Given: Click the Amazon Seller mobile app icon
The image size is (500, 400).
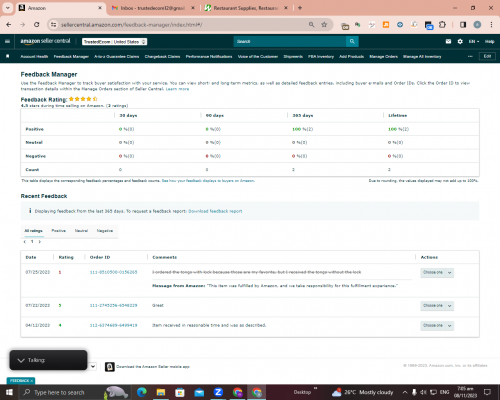Looking at the screenshot, I should click(110, 367).
